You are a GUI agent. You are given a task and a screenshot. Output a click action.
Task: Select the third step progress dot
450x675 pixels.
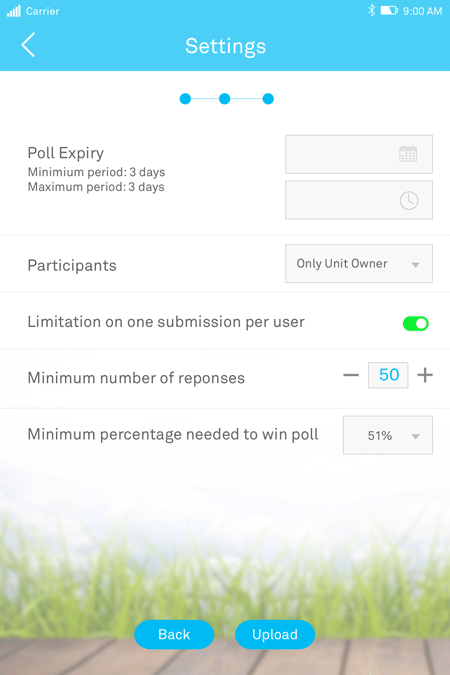[x=268, y=99]
